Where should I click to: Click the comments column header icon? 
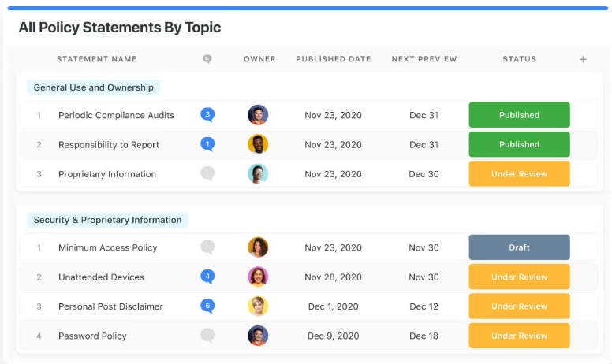pos(207,59)
